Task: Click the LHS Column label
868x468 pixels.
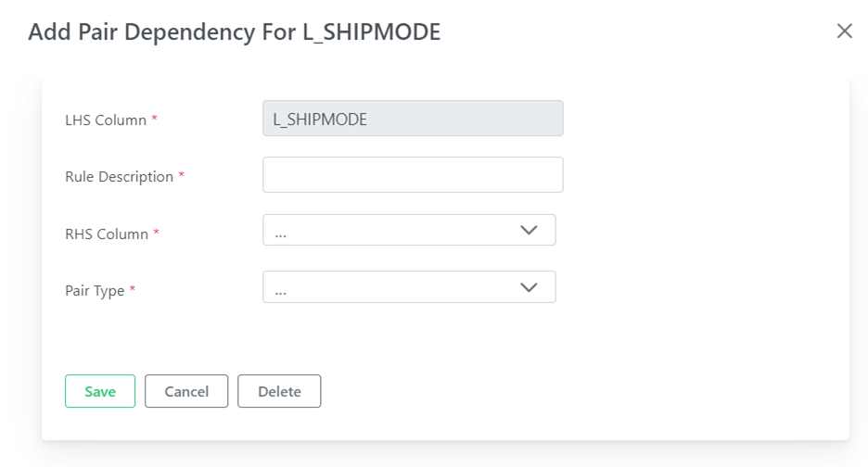Action: [x=106, y=120]
